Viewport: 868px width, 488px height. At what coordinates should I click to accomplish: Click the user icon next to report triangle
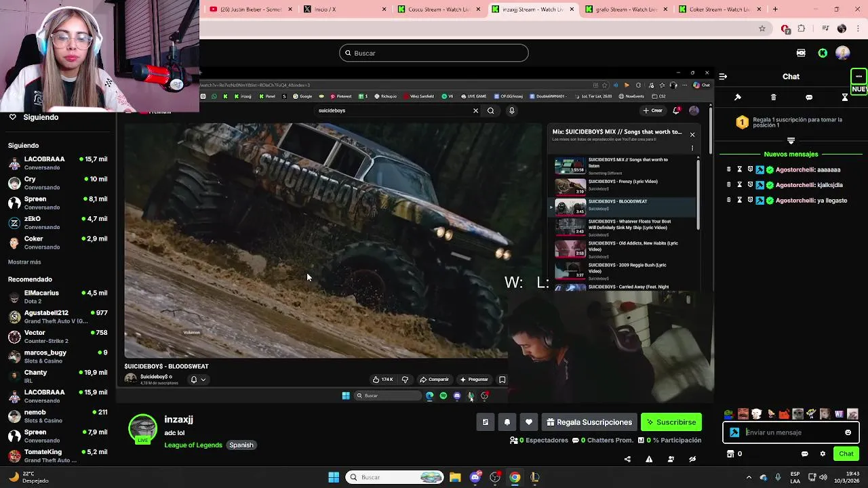(671, 460)
